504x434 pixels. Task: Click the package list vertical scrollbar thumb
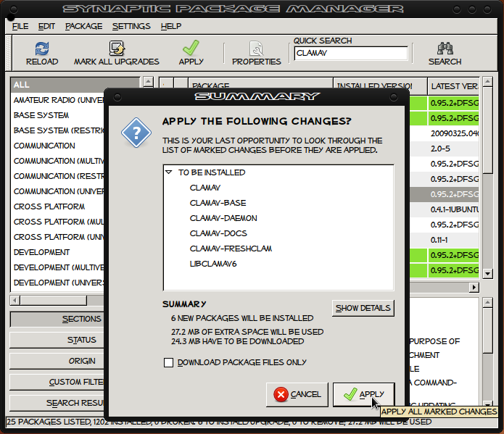click(488, 130)
